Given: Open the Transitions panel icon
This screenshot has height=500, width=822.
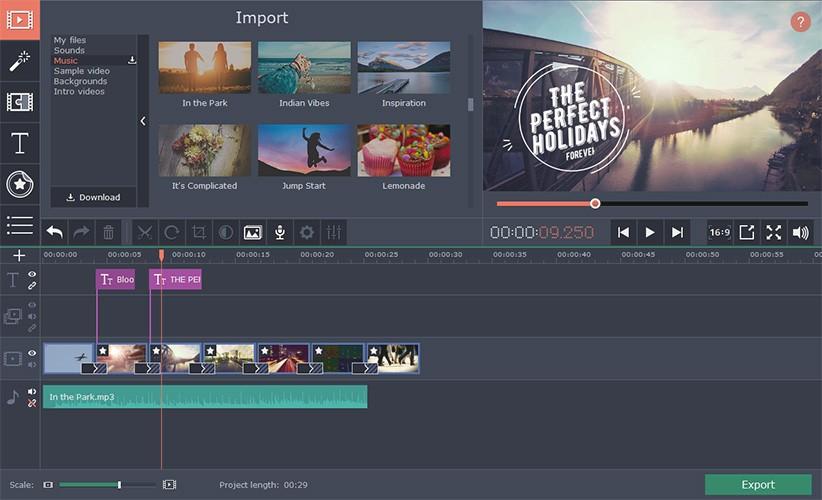Looking at the screenshot, I should [19, 102].
